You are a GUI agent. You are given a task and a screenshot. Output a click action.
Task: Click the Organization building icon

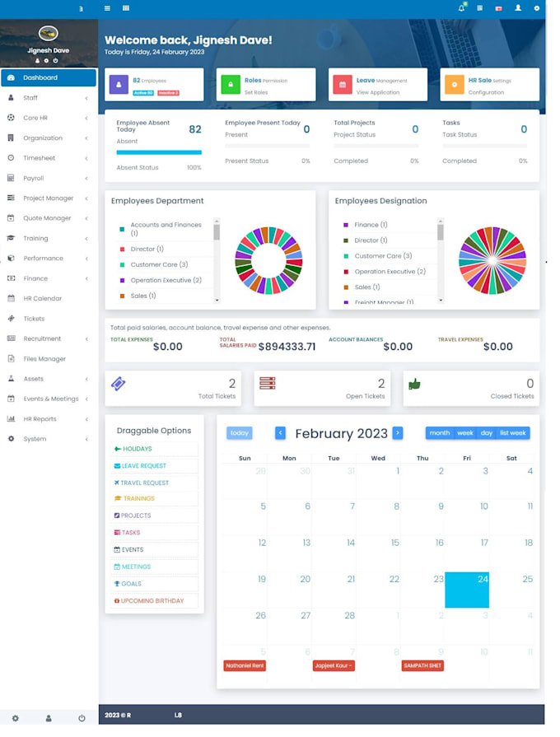coord(11,138)
